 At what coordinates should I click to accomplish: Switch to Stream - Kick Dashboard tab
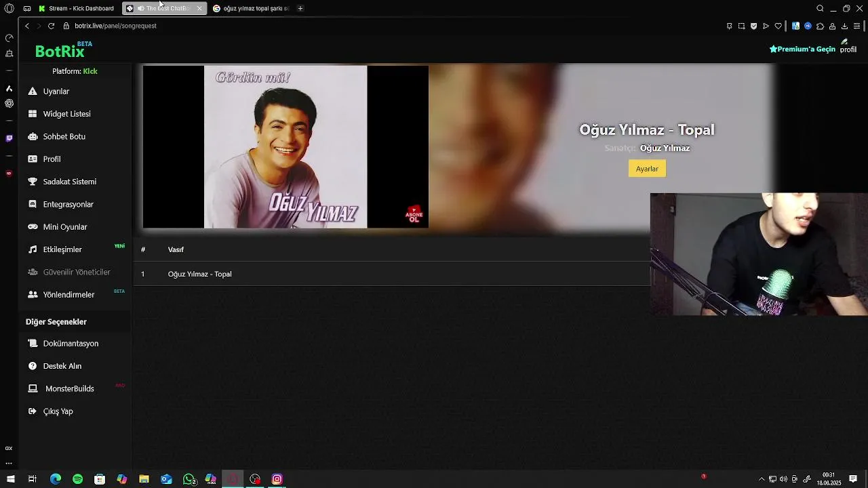[x=77, y=8]
